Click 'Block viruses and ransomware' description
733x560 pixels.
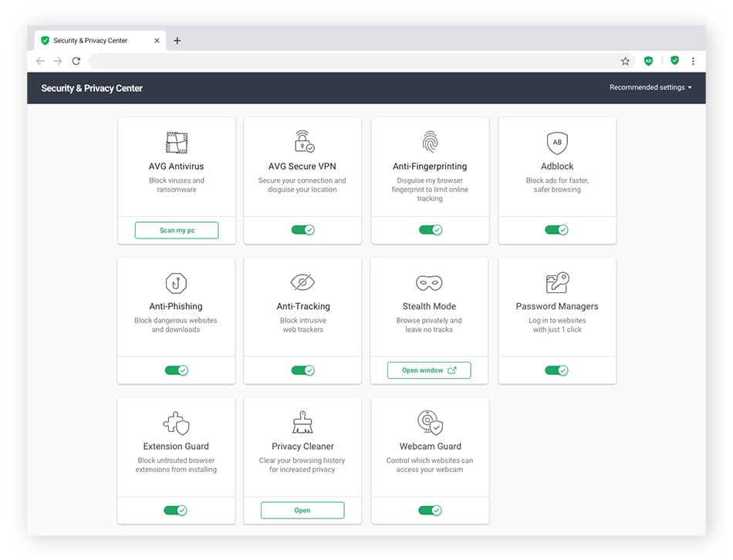(x=177, y=184)
